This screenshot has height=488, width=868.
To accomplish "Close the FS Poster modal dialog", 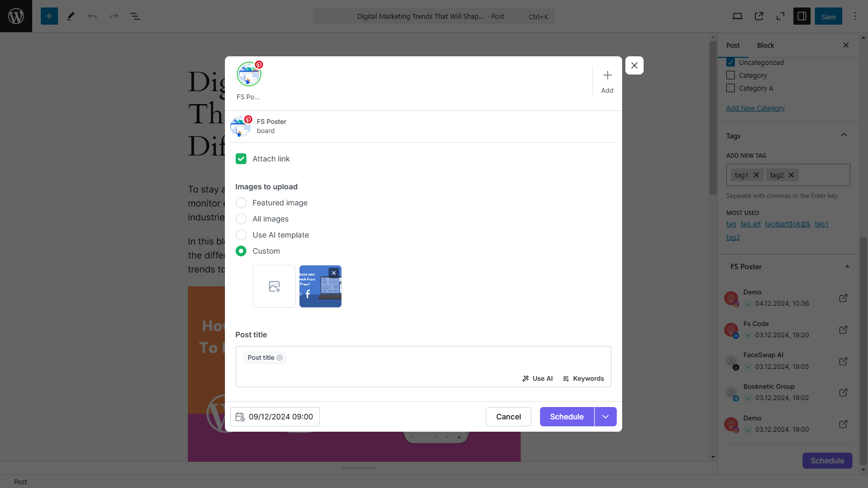I will click(x=634, y=65).
